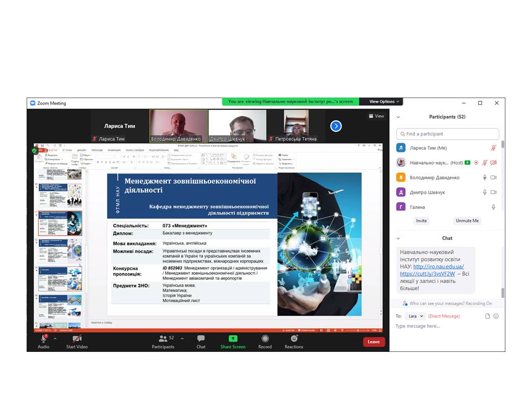Open the Reactions menu icon
Viewport: 532px width, 399px height.
294,339
